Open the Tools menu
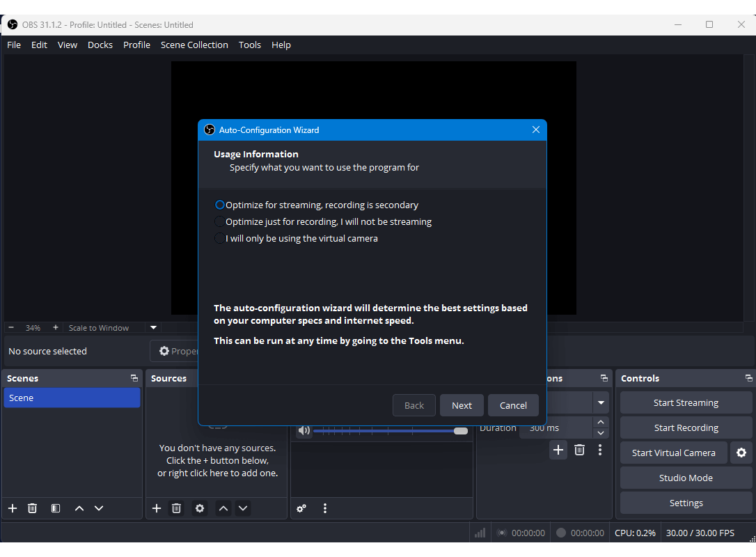The image size is (756, 557). click(x=250, y=45)
